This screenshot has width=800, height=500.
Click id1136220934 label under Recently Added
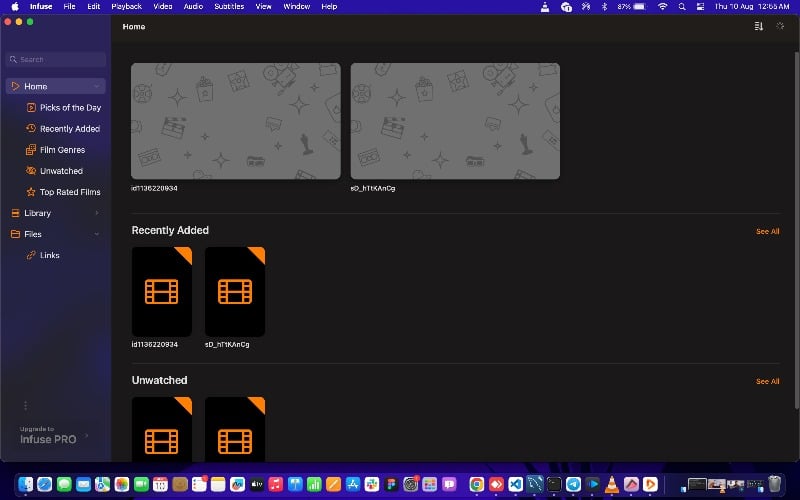tap(155, 344)
